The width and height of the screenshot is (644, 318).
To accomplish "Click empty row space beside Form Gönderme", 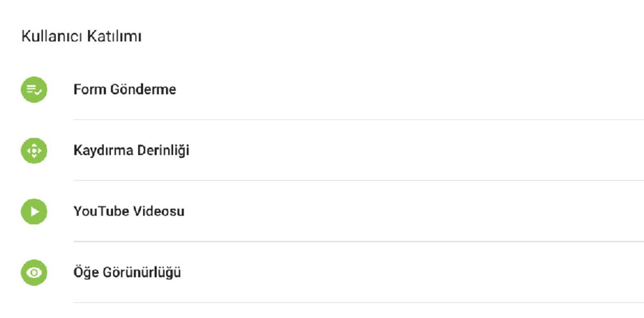I will [408, 90].
